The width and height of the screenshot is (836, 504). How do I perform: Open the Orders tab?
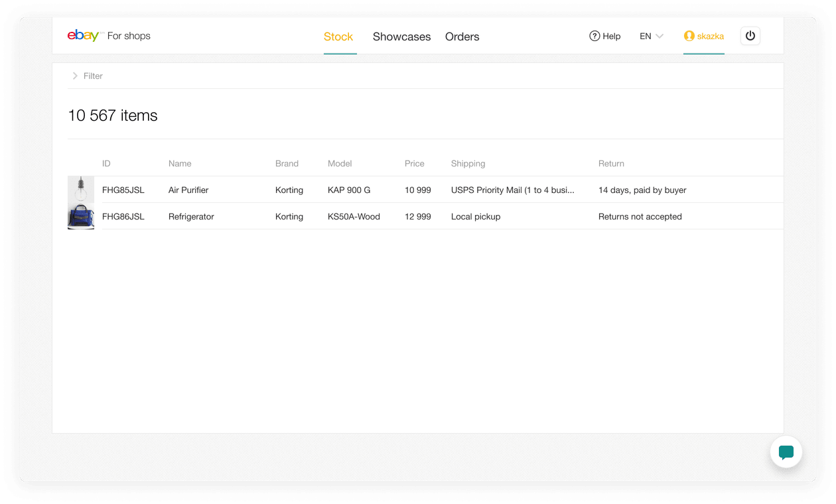click(x=462, y=36)
